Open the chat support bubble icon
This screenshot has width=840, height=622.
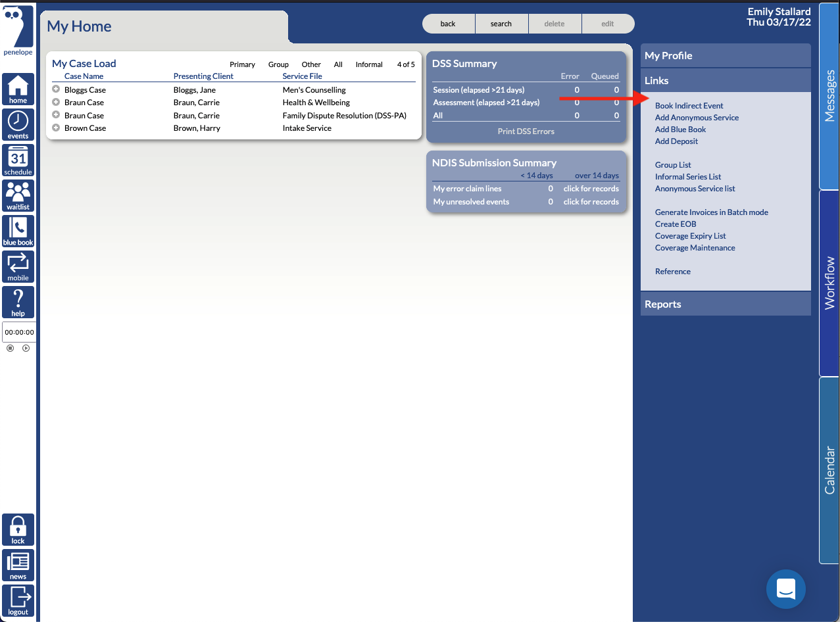tap(786, 589)
